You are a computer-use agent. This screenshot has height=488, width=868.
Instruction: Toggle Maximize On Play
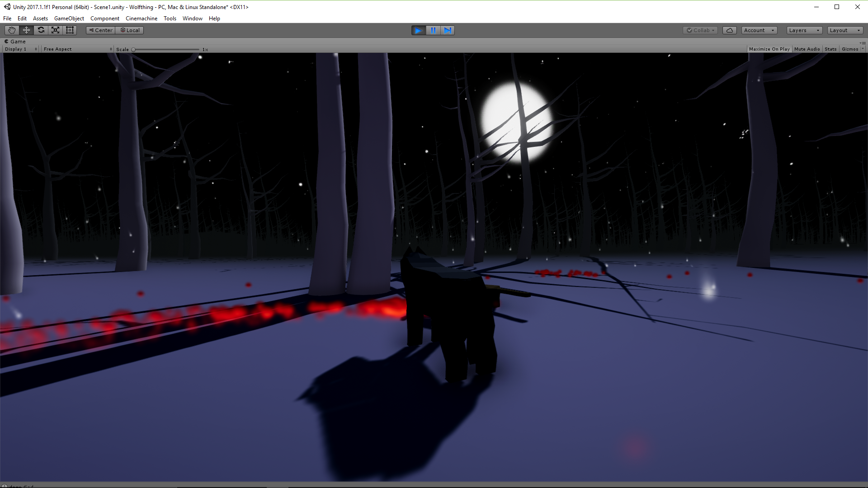pos(769,49)
